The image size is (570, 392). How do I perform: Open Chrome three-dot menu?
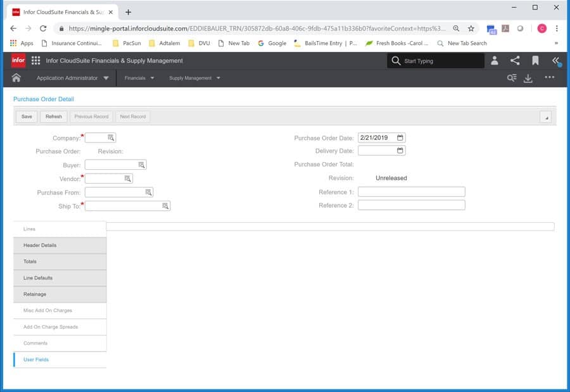[x=557, y=28]
